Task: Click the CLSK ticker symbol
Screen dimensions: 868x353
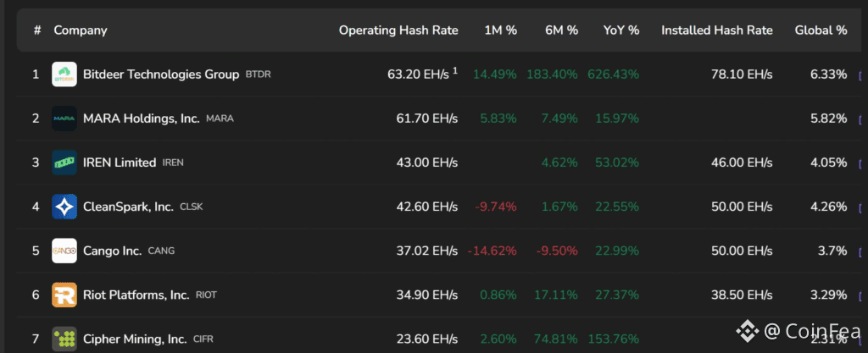Action: [192, 207]
